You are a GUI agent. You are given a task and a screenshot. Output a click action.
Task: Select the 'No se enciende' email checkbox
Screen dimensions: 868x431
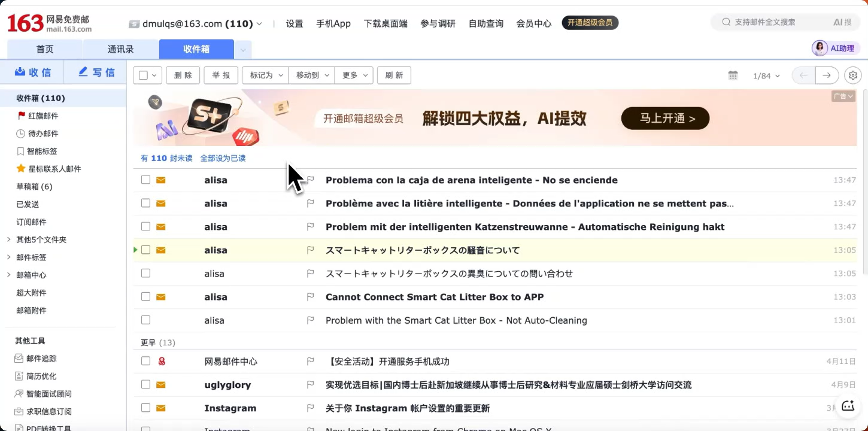[x=145, y=180]
